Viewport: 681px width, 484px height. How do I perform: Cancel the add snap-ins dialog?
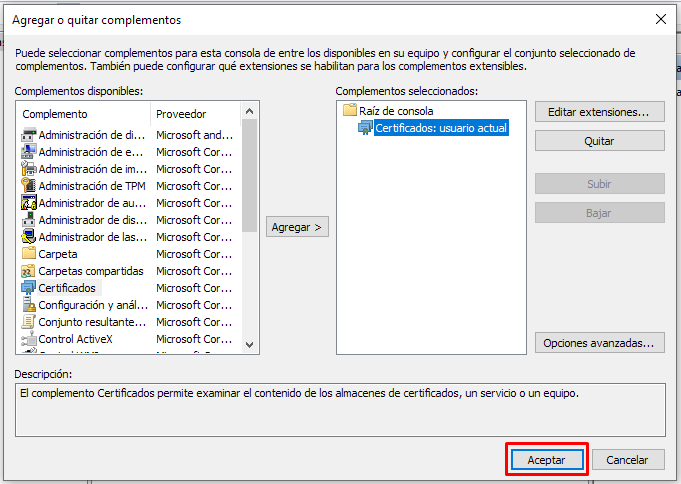(628, 460)
